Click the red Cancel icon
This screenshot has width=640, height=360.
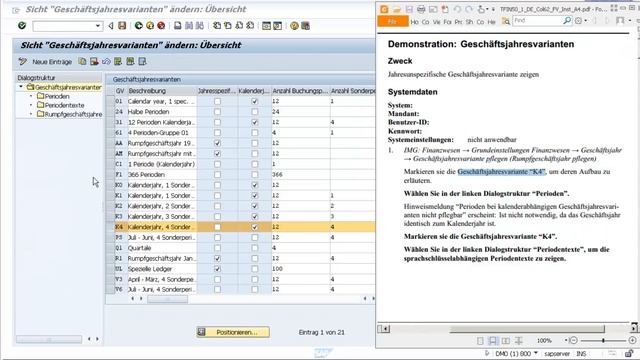(161, 26)
